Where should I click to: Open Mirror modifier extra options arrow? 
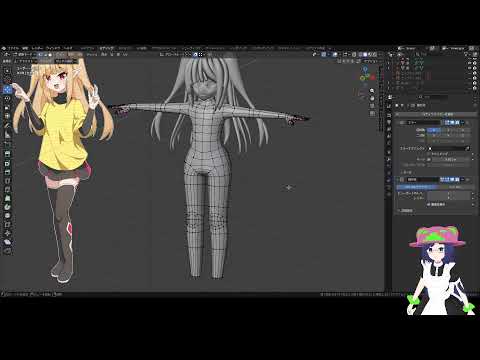tap(463, 123)
